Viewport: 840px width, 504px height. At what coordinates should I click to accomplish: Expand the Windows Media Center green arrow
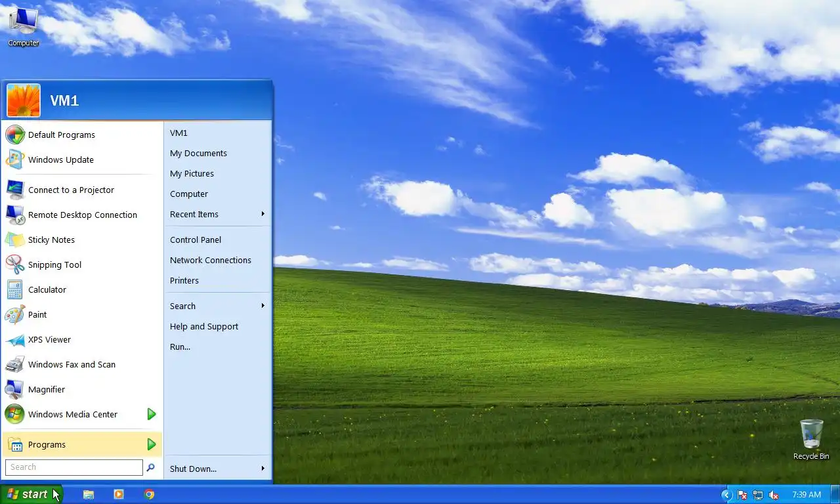(x=152, y=414)
